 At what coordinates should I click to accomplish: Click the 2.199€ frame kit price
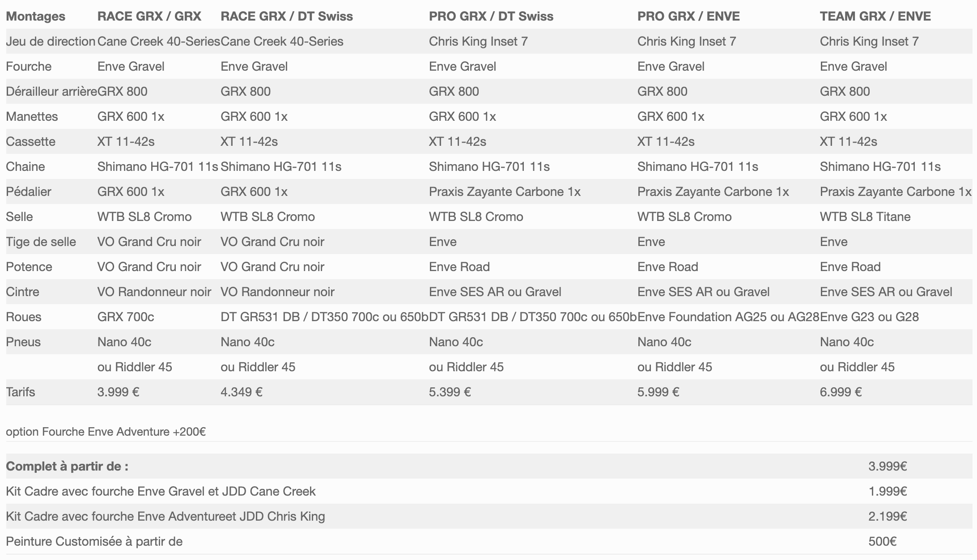click(x=887, y=517)
